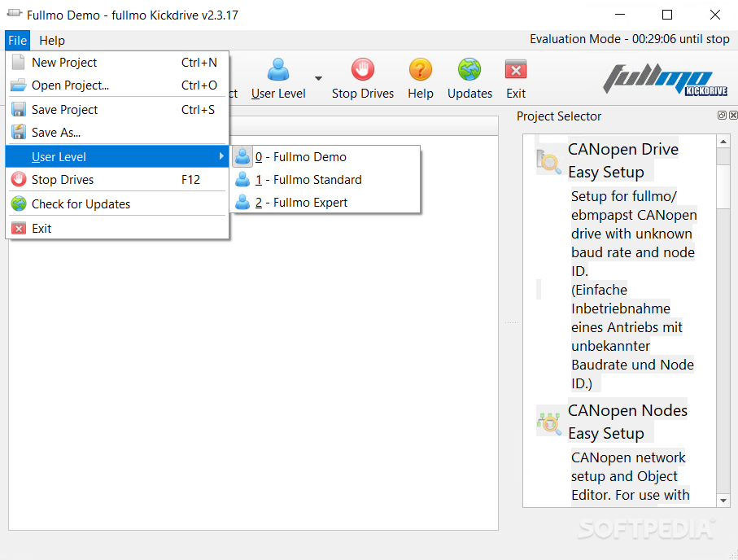The height and width of the screenshot is (560, 738).
Task: Click the user icon beside Fullmo Demo
Action: point(242,156)
